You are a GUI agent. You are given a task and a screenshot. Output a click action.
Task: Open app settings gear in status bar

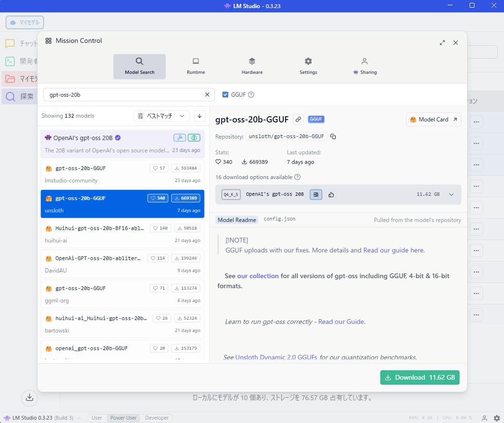(x=497, y=418)
